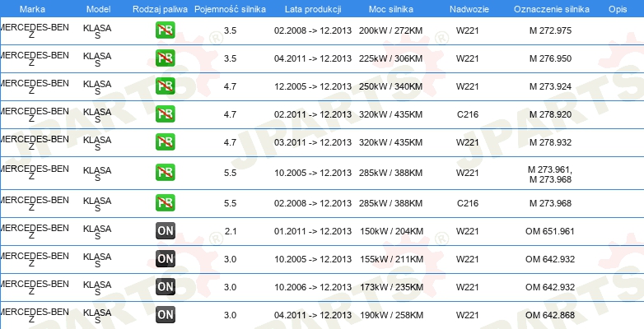Click the power value 155kW / 211KM
Viewport: 644px width, 329px height.
coord(391,259)
